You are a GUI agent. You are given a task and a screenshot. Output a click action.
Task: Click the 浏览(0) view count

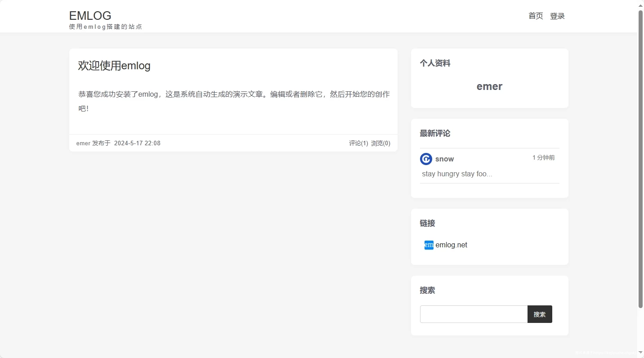[x=380, y=143]
